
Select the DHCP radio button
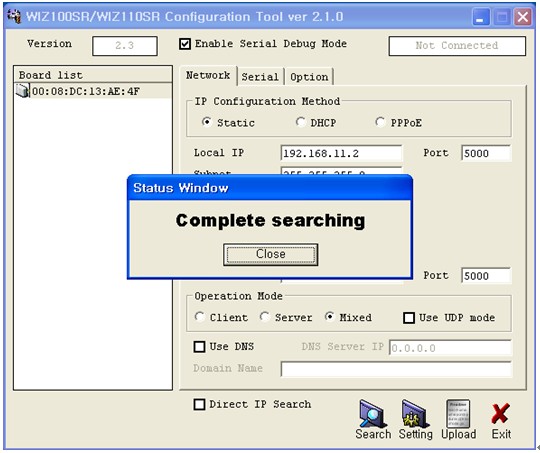[300, 122]
